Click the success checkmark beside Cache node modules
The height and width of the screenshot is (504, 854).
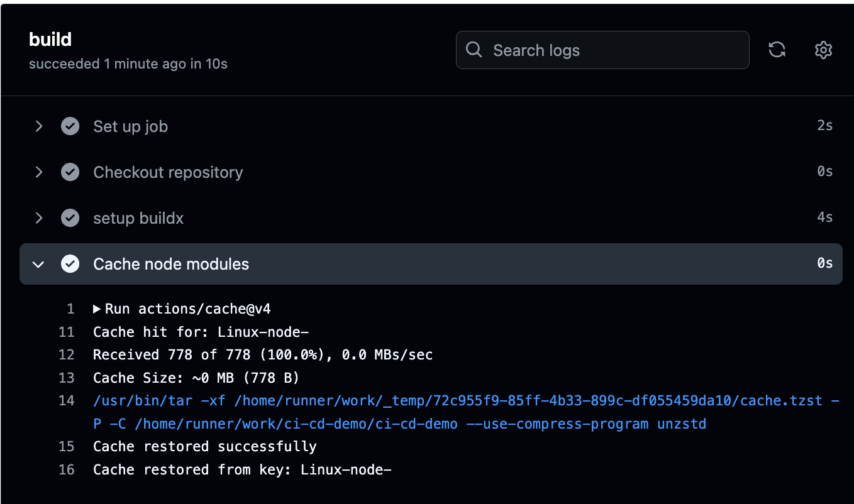click(70, 264)
